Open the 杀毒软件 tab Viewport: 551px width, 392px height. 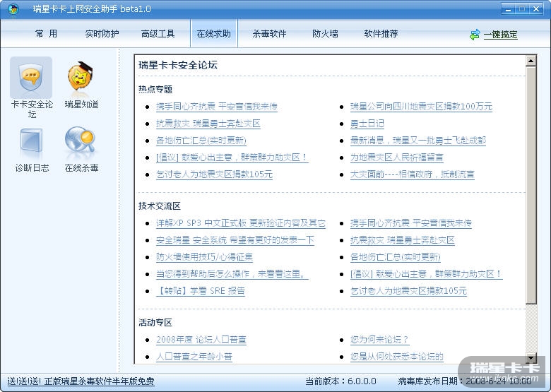pos(269,34)
